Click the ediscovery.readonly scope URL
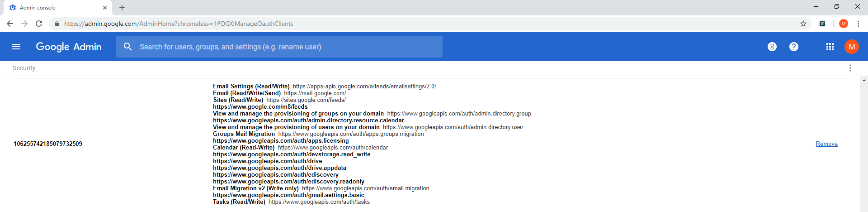Image resolution: width=868 pixels, height=212 pixels. click(289, 182)
